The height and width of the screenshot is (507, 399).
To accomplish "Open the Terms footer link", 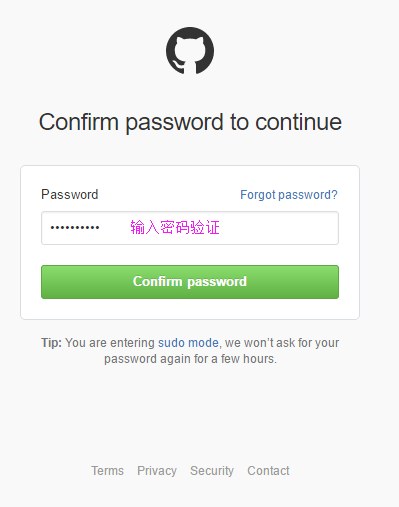I will (107, 471).
